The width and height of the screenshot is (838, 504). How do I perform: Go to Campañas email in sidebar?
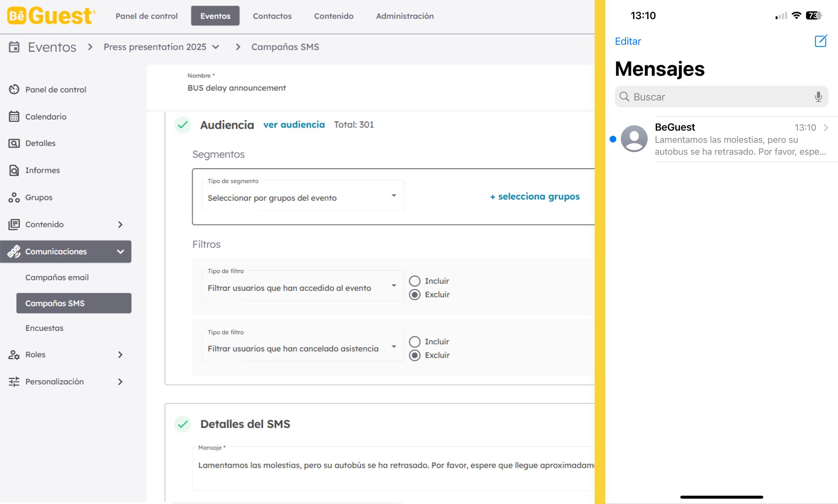57,277
